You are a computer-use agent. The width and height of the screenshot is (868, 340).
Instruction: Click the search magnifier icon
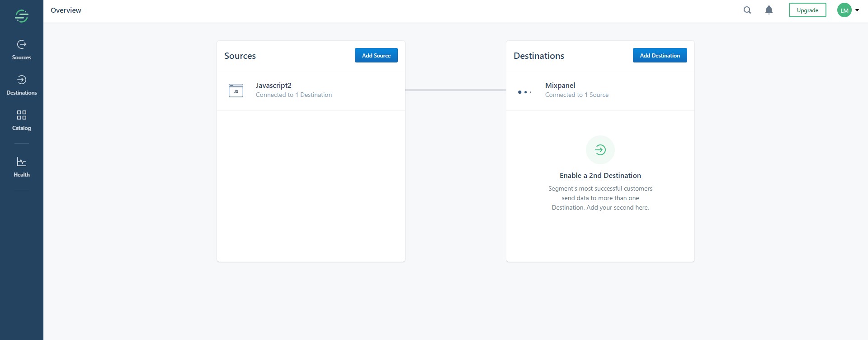747,10
